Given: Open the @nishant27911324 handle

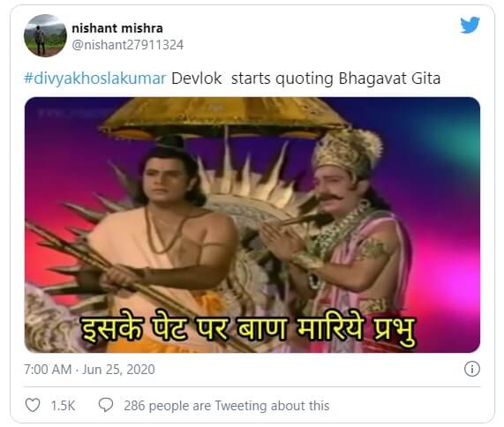Looking at the screenshot, I should tap(128, 45).
